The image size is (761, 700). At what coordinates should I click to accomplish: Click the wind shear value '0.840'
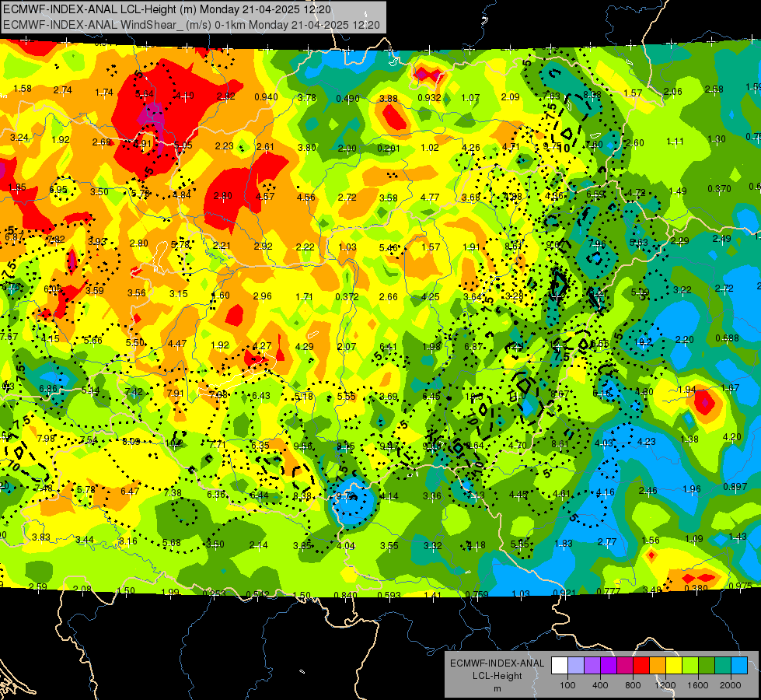346,595
